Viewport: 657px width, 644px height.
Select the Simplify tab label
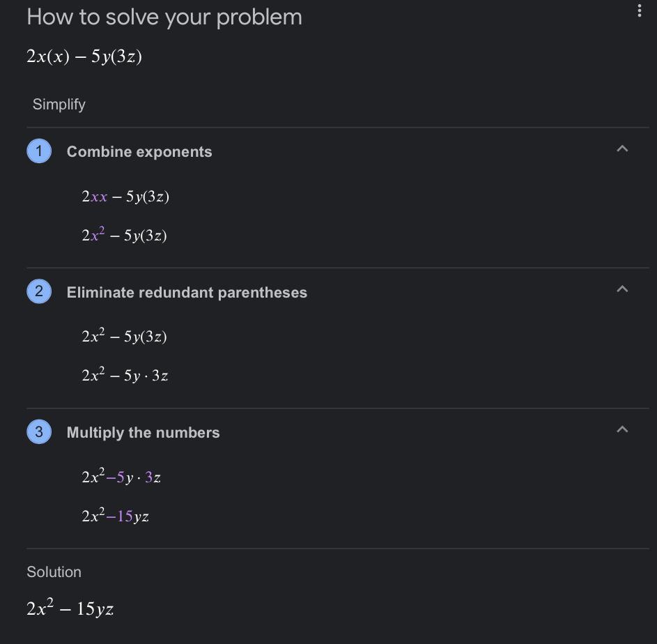(59, 104)
